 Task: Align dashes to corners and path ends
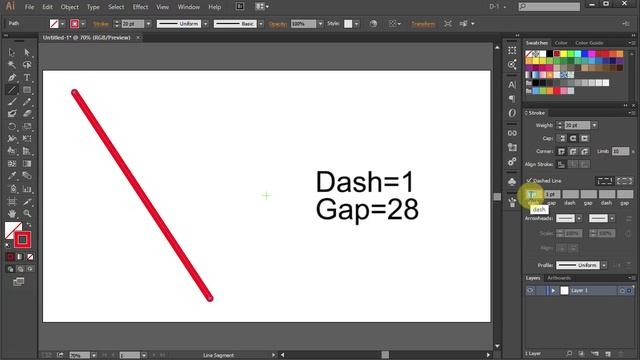coord(624,180)
